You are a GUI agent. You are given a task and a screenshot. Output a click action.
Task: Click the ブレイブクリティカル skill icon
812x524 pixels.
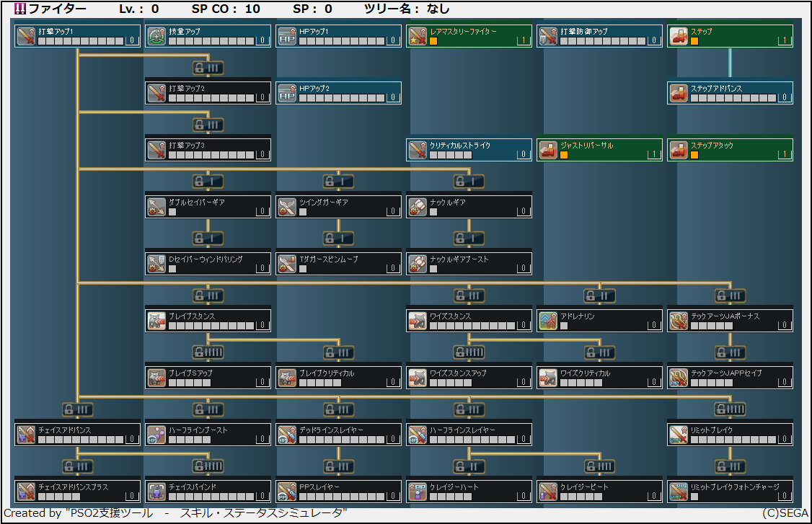click(287, 378)
